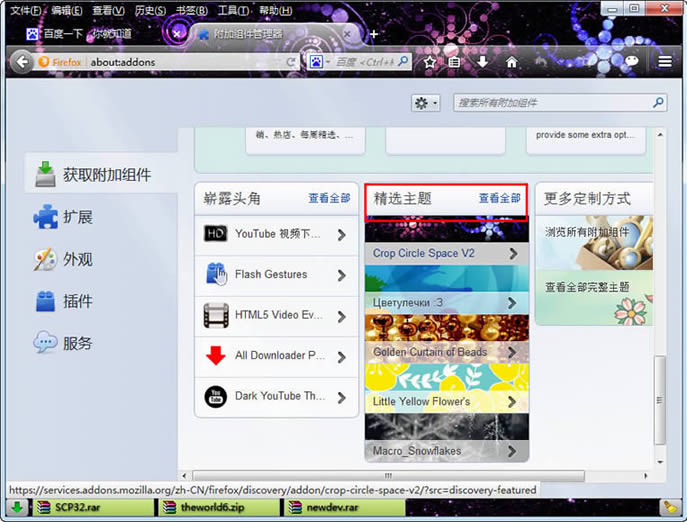Switch to the 百度一下 tab
Screen dimensions: 687x522
pyautogui.click(x=88, y=34)
